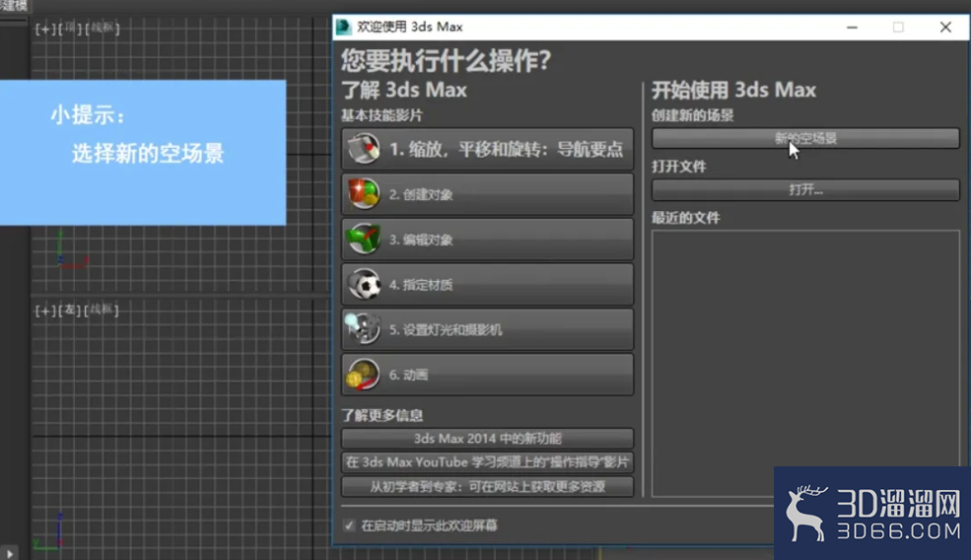Open the 线框 shading menu in left viewport
Viewport: 971px width, 560px height.
(x=101, y=310)
